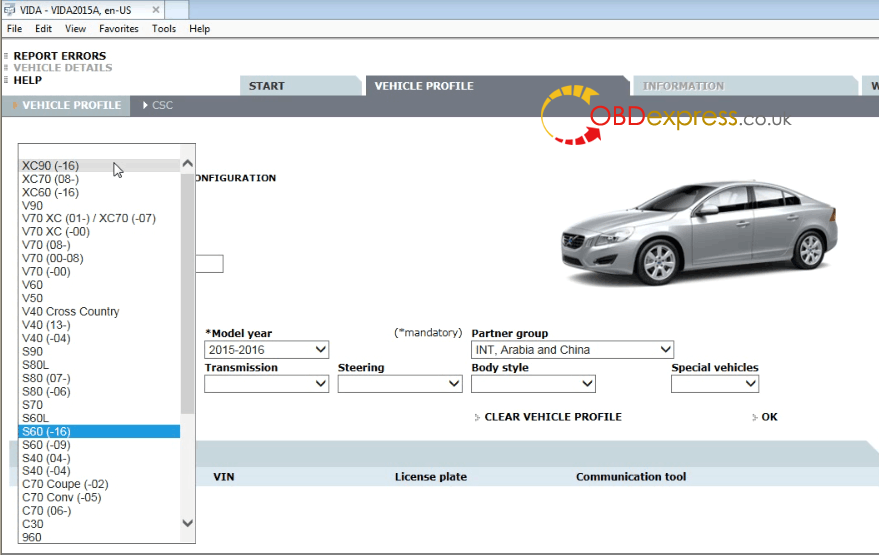
Task: Choose S40 (-04) from model list
Action: pos(99,471)
